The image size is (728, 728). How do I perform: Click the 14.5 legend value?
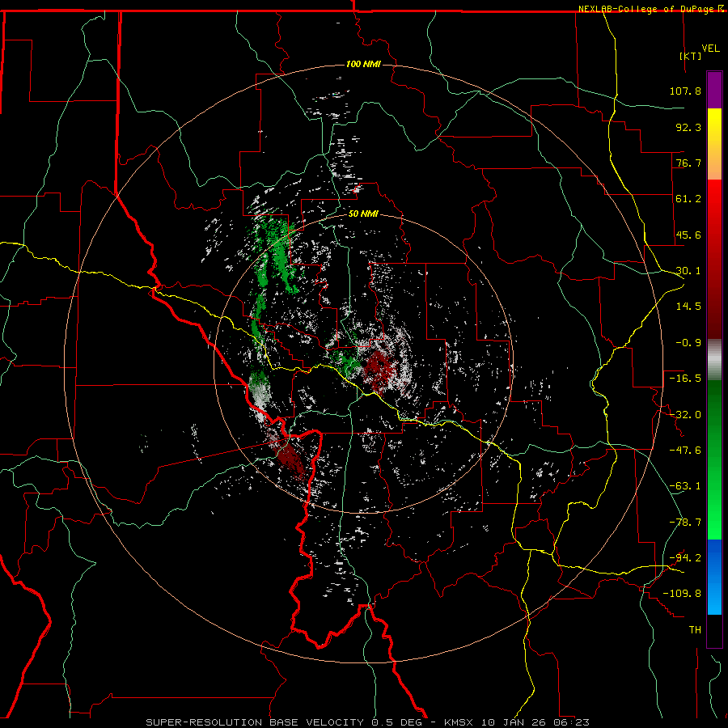click(x=688, y=307)
